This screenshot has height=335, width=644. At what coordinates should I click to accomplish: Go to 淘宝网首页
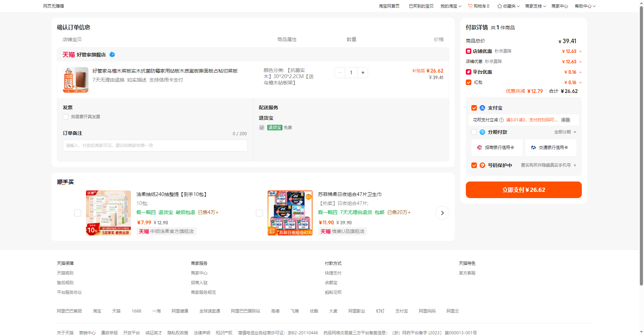[389, 6]
